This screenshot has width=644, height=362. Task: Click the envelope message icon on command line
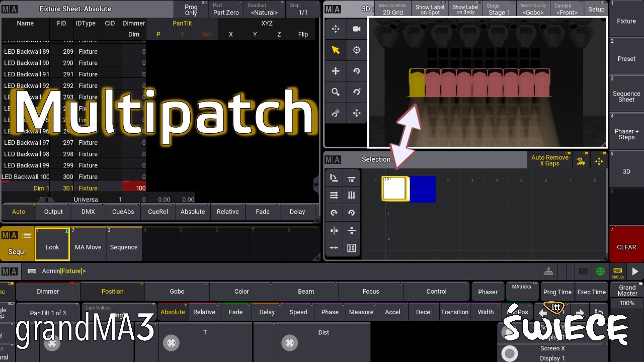(x=583, y=271)
